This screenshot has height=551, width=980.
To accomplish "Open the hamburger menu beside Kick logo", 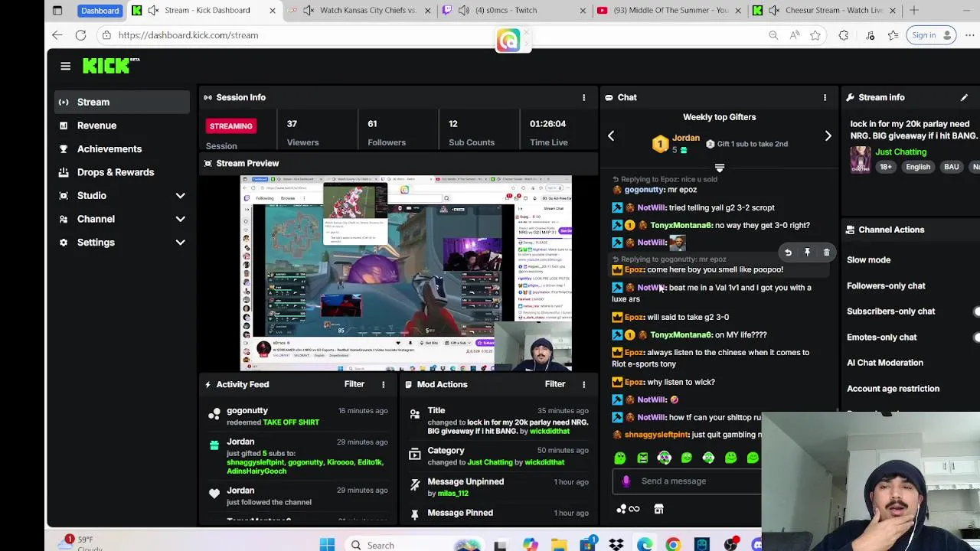I will pos(65,67).
